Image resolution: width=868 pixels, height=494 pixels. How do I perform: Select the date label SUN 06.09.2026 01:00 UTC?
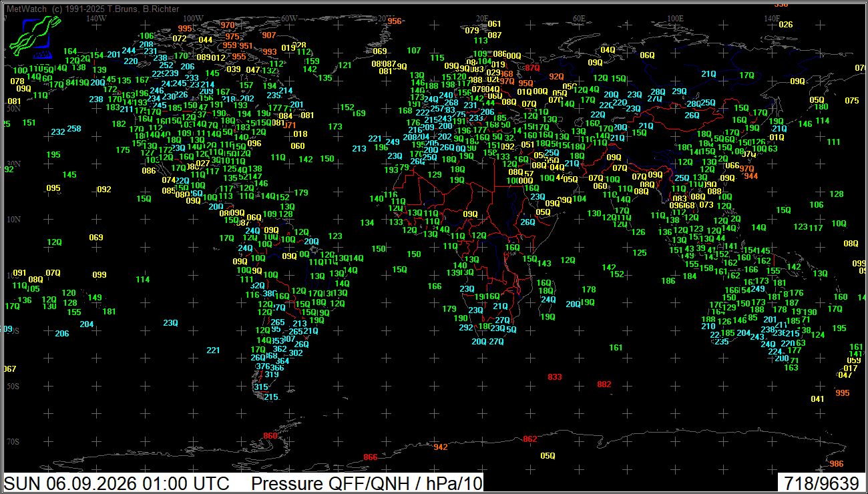point(118,483)
